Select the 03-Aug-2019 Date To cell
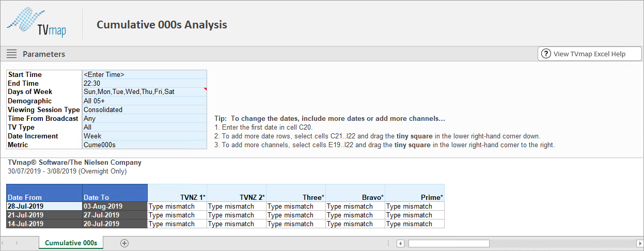The height and width of the screenshot is (251, 644). pyautogui.click(x=115, y=206)
